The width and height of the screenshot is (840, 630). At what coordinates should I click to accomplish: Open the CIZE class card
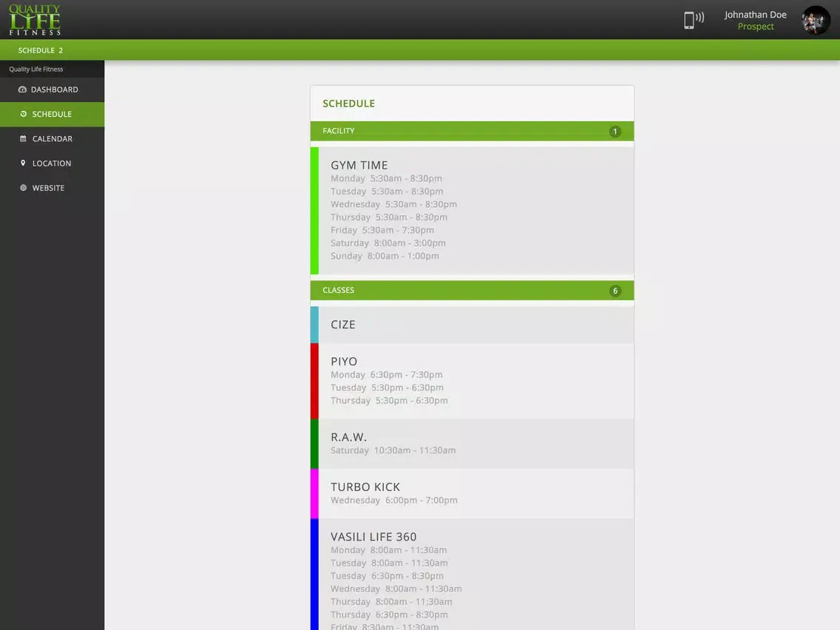point(472,325)
